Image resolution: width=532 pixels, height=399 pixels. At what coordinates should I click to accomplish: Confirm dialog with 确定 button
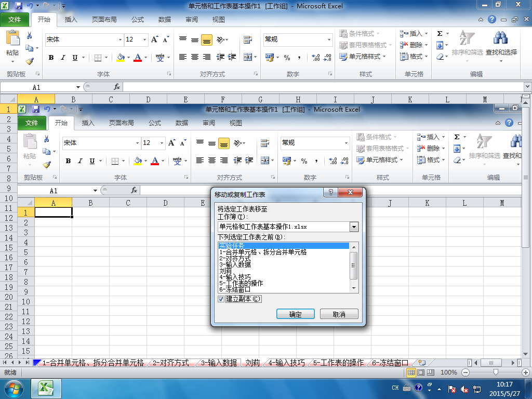(x=296, y=314)
